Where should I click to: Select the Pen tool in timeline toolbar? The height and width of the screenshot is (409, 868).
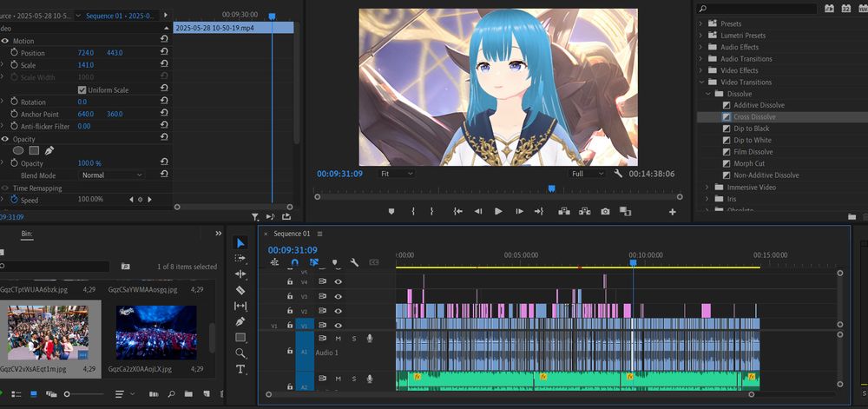[240, 321]
